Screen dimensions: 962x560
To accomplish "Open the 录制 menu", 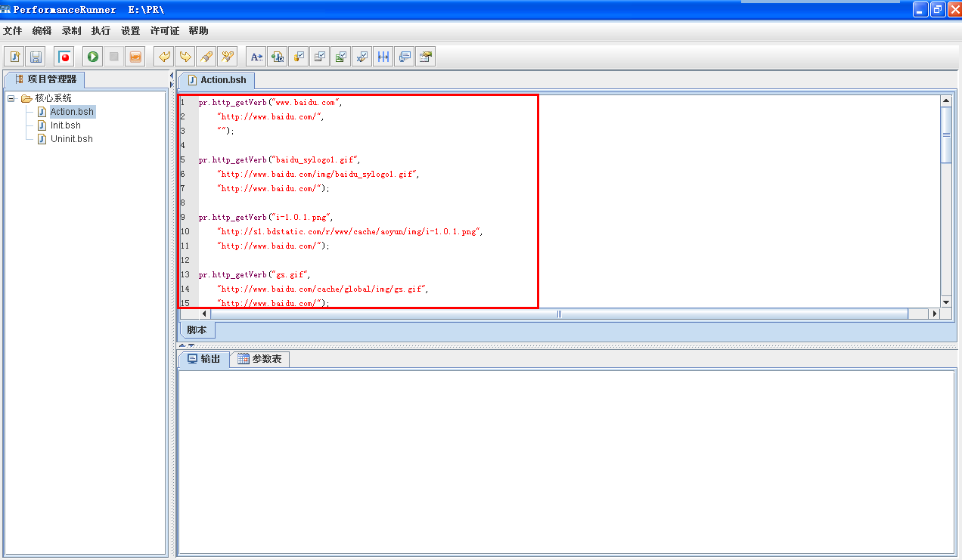I will [x=72, y=31].
